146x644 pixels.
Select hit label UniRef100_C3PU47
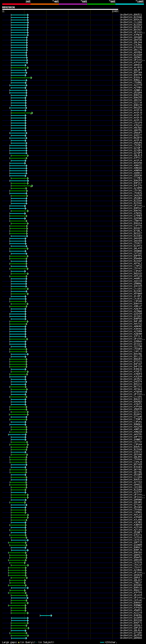click(x=131, y=271)
